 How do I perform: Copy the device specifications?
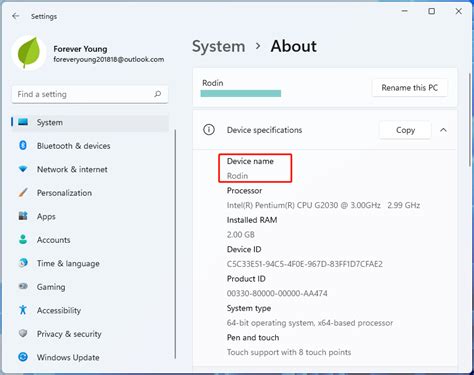[x=405, y=130]
